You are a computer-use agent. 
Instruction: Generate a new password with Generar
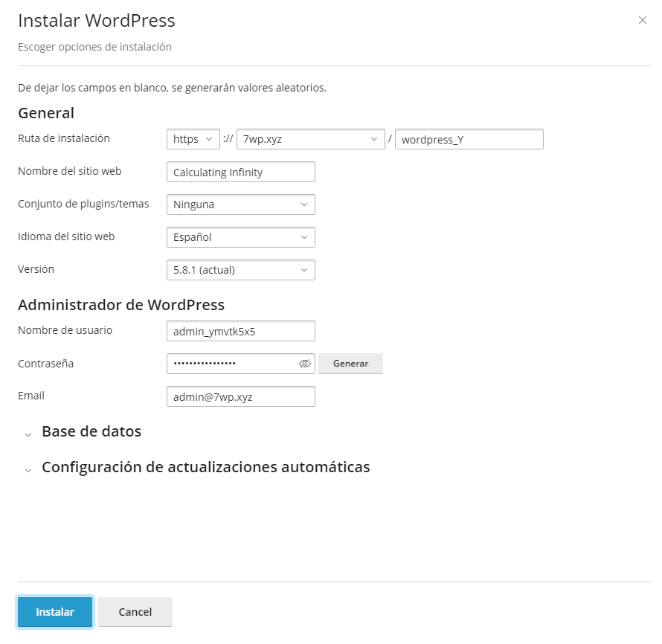[x=350, y=364]
